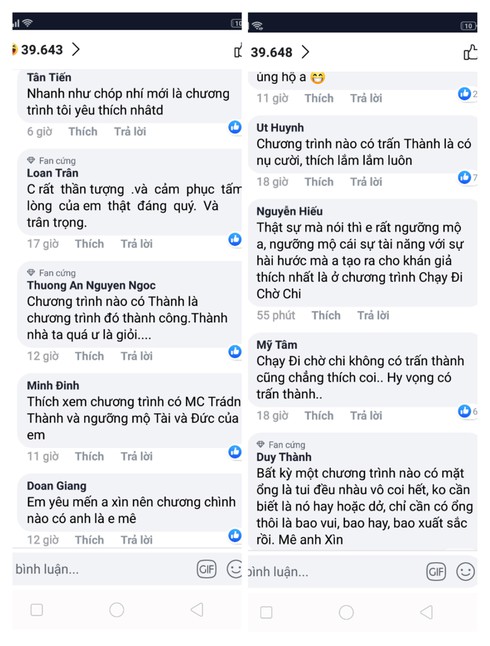The height and width of the screenshot is (646, 490).
Task: Expand the reactions chevron next to 39.648
Action: (x=305, y=52)
